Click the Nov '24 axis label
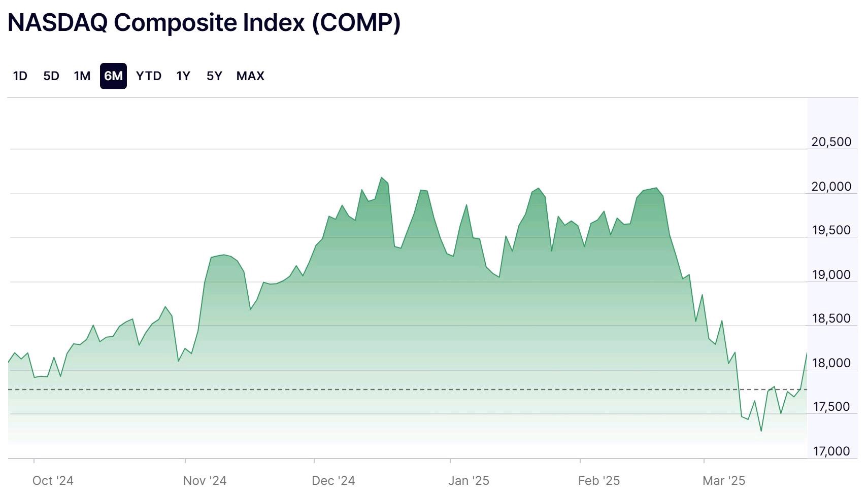Image resolution: width=868 pixels, height=495 pixels. click(x=205, y=480)
